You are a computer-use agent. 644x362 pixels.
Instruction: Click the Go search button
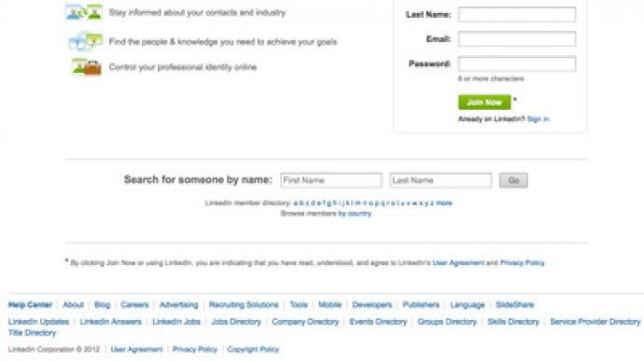513,180
